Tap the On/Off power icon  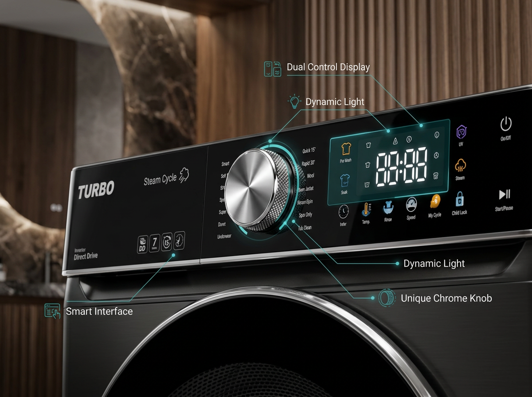click(506, 124)
